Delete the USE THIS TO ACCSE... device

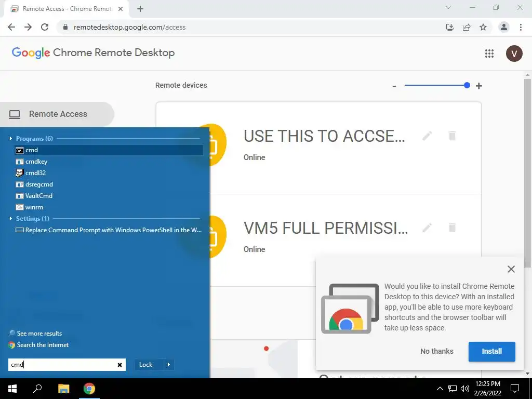(452, 136)
